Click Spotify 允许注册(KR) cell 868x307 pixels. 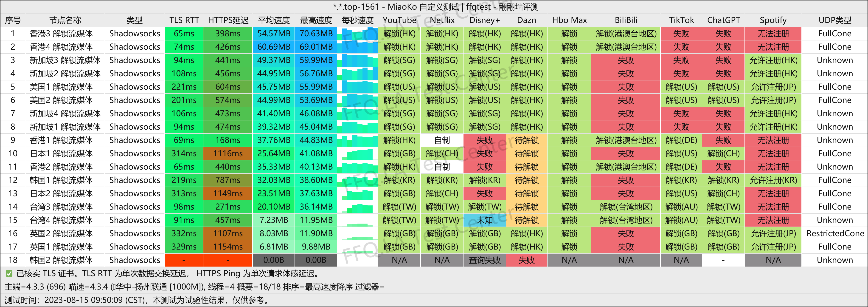[x=773, y=180]
